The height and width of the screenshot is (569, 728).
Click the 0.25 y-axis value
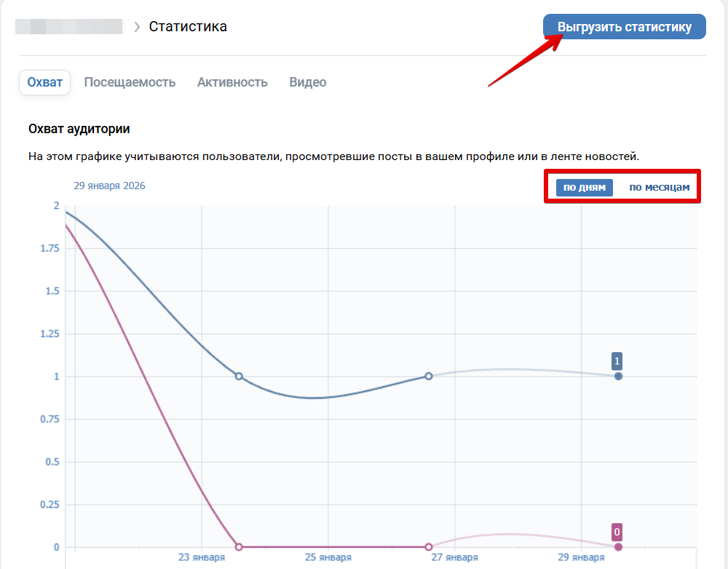coord(50,504)
